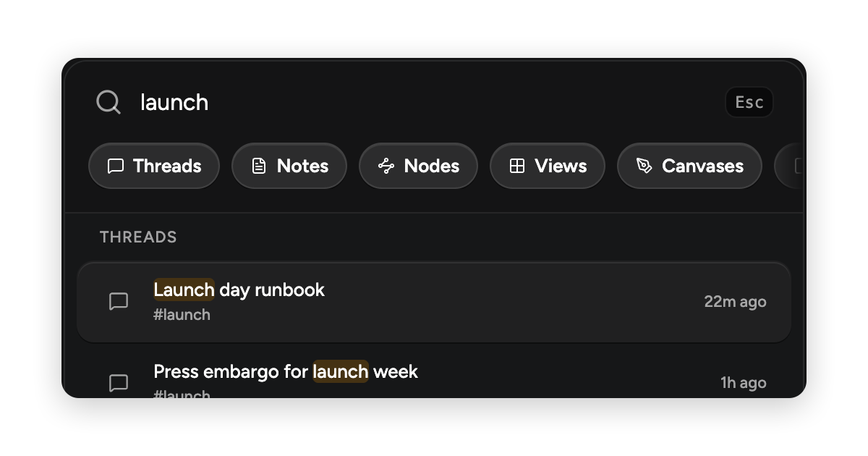
Task: Toggle the Notes filter chip
Action: click(x=289, y=166)
